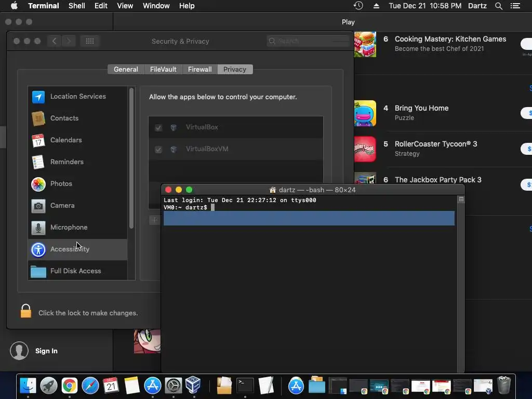
Task: Open Notes from the Dock
Action: [x=131, y=386]
